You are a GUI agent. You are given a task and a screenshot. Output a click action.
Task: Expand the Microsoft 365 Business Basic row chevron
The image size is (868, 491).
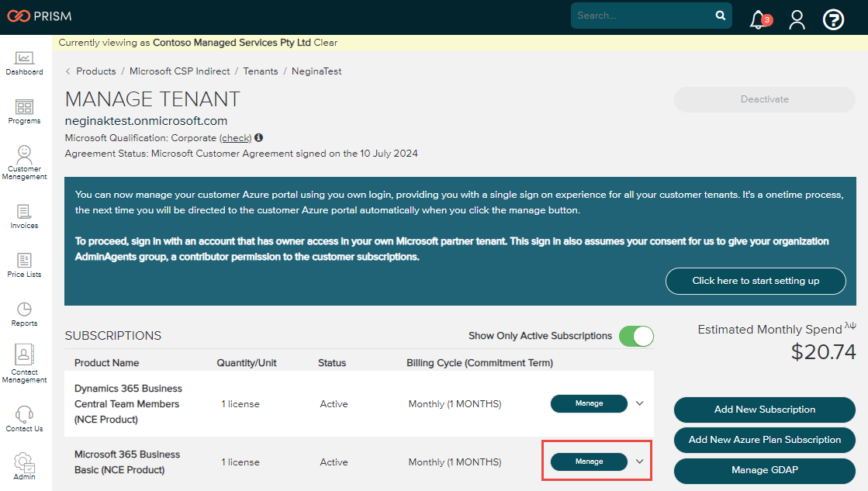pyautogui.click(x=640, y=462)
